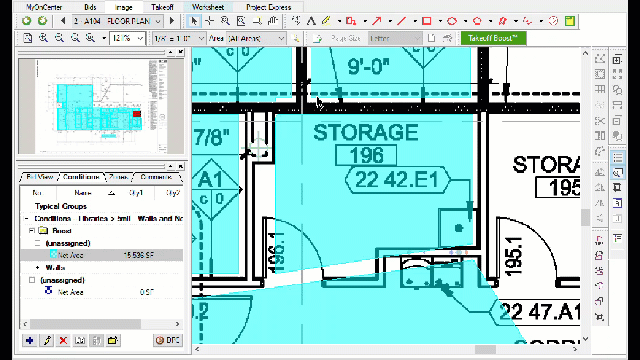Sort by the Name column header

(83, 193)
